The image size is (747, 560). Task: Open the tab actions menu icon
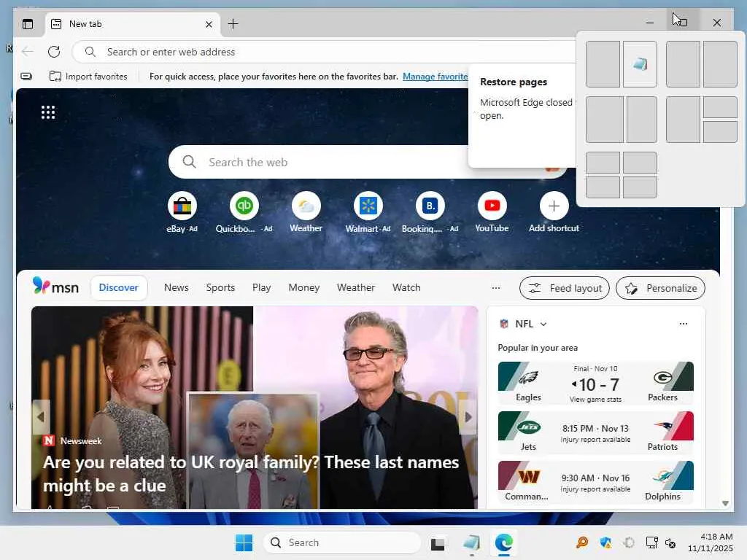[x=28, y=24]
